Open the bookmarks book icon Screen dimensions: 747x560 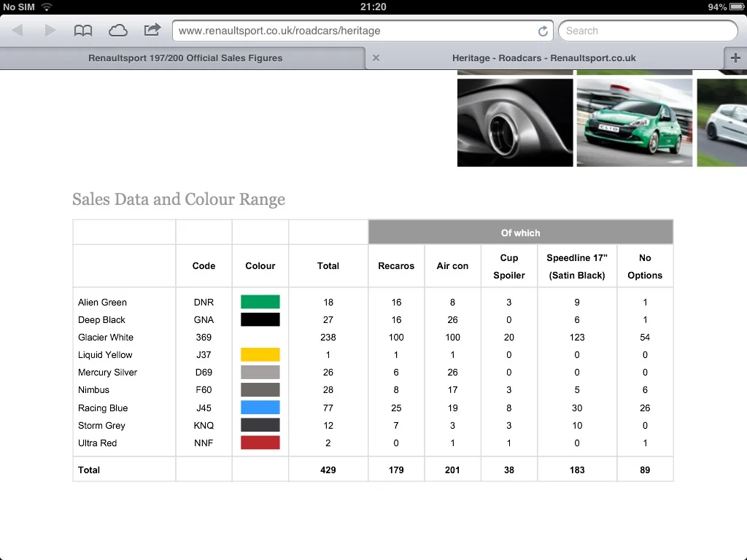point(83,31)
